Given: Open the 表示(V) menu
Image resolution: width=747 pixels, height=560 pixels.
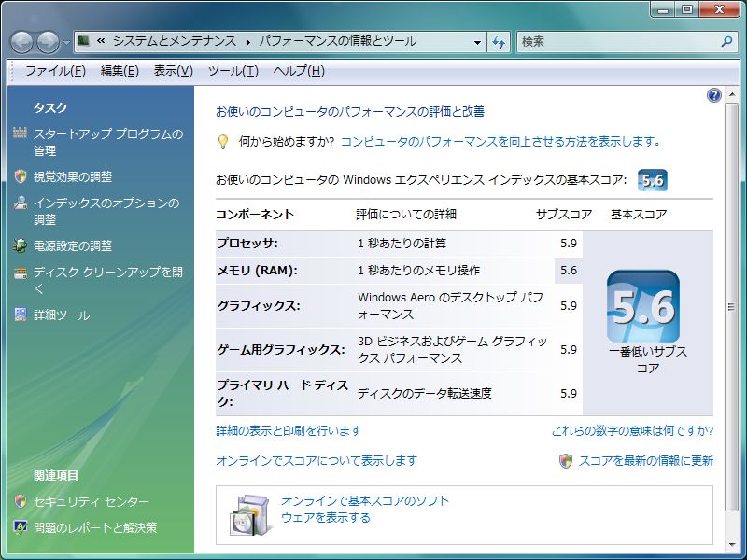Looking at the screenshot, I should 173,71.
